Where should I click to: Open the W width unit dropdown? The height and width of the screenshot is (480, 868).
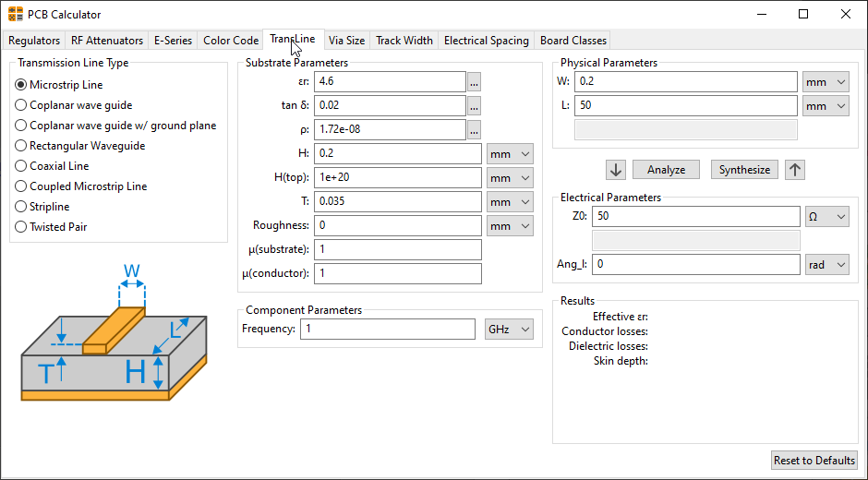[826, 81]
